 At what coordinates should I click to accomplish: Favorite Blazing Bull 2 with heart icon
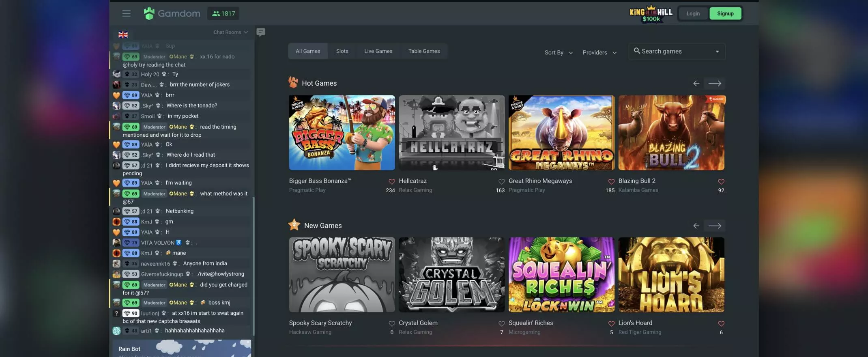pos(721,182)
